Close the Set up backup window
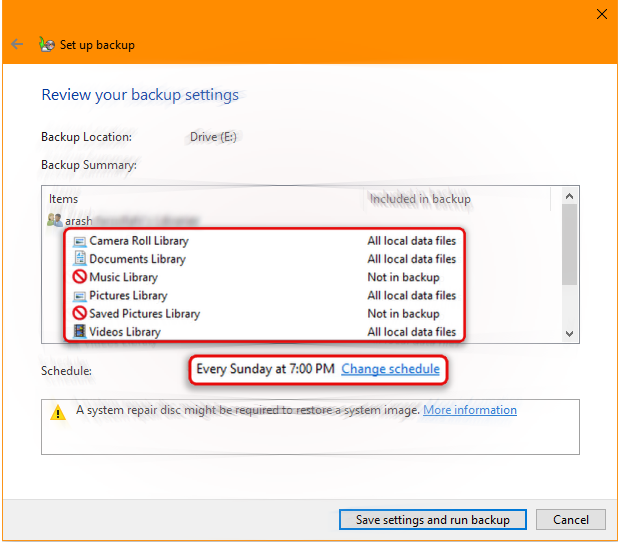Viewport: 618px width, 542px height. tap(600, 14)
